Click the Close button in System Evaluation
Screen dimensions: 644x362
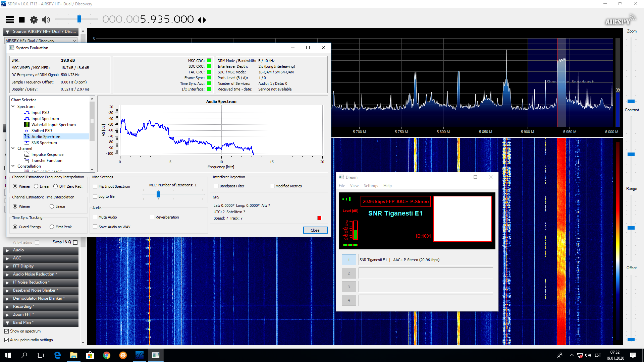[x=315, y=230]
